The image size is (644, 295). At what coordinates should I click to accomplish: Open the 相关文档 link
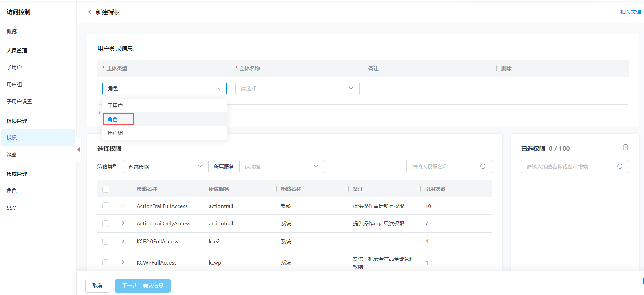(630, 12)
